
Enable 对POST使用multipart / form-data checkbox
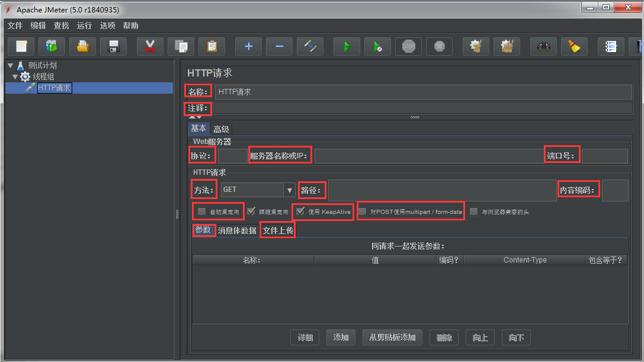[362, 212]
